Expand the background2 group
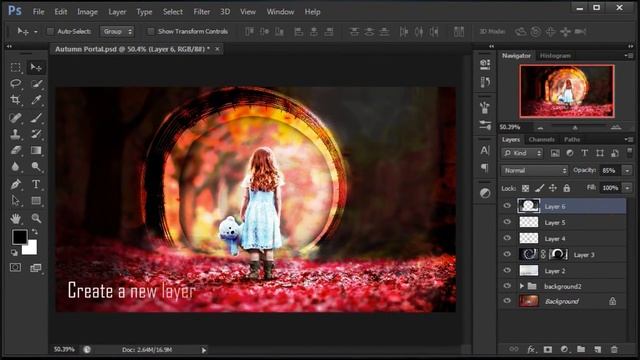The width and height of the screenshot is (640, 360). pyautogui.click(x=522, y=286)
